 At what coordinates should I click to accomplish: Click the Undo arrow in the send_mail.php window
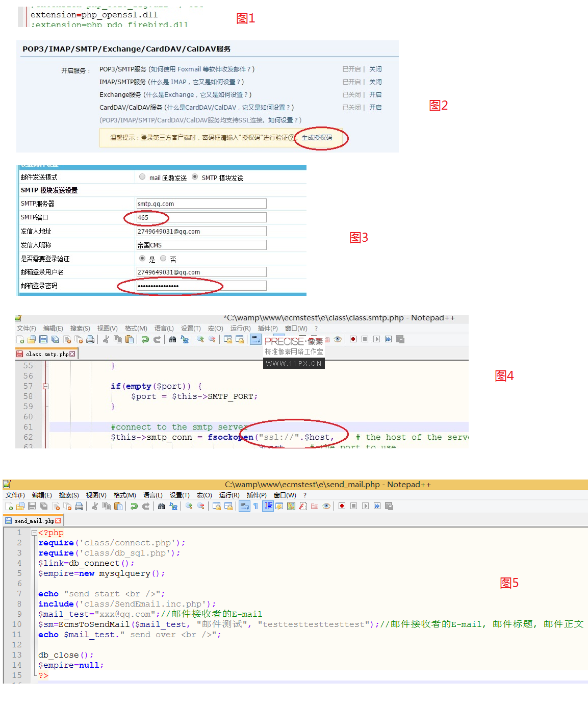tap(134, 506)
